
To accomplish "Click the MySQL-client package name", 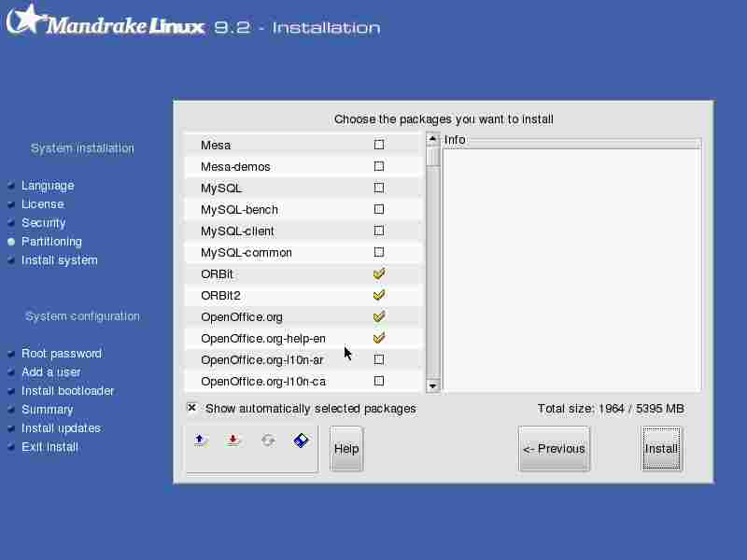I will point(237,231).
